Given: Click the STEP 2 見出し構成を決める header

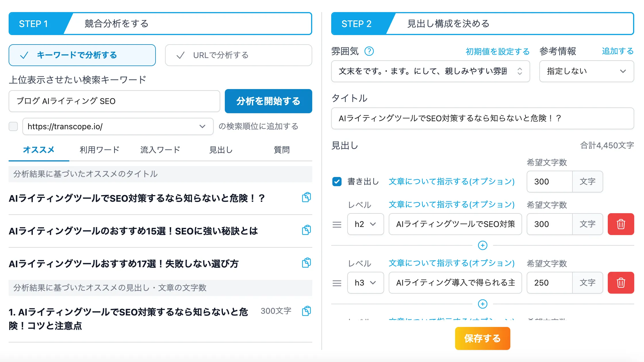Looking at the screenshot, I should (x=482, y=24).
